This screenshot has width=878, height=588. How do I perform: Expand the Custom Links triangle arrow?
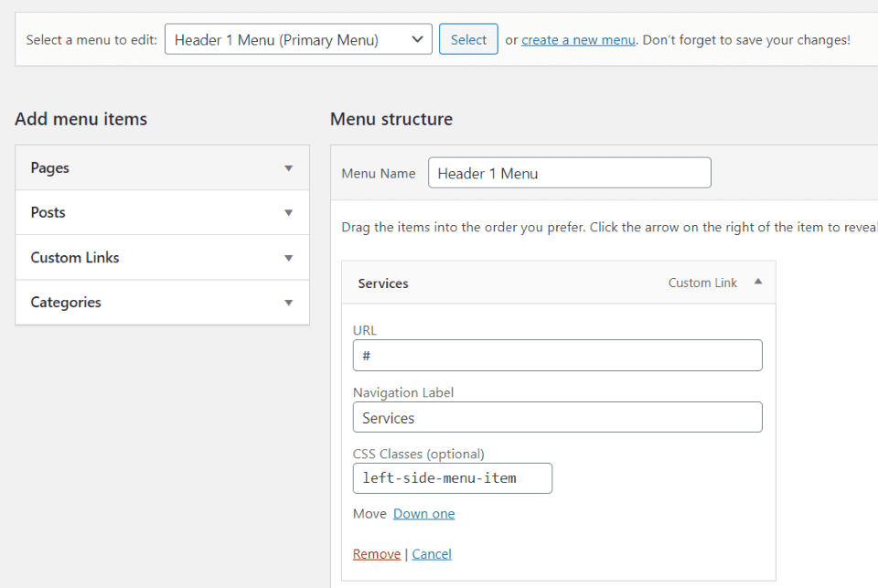288,258
